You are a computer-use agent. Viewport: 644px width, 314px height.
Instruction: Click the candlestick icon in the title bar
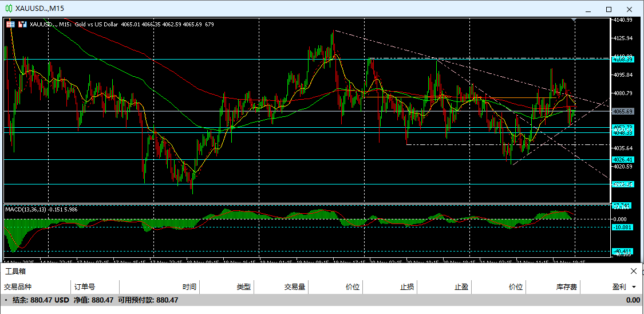click(x=9, y=9)
